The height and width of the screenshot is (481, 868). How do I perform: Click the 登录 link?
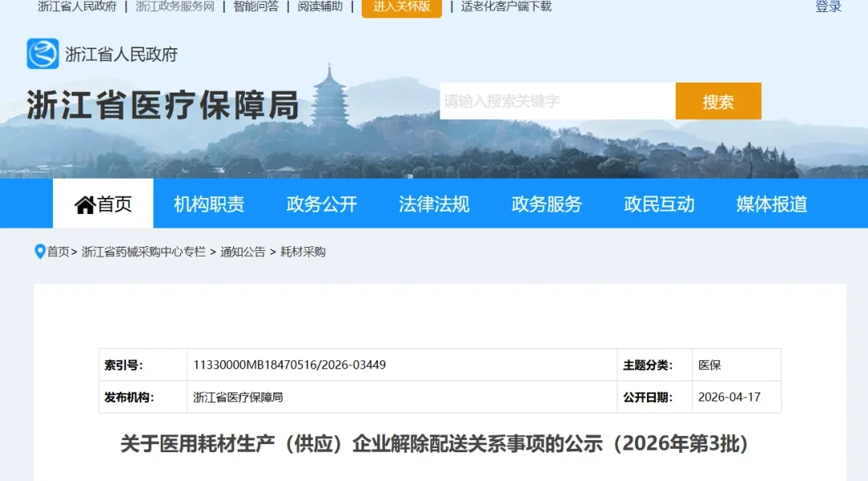pos(828,6)
